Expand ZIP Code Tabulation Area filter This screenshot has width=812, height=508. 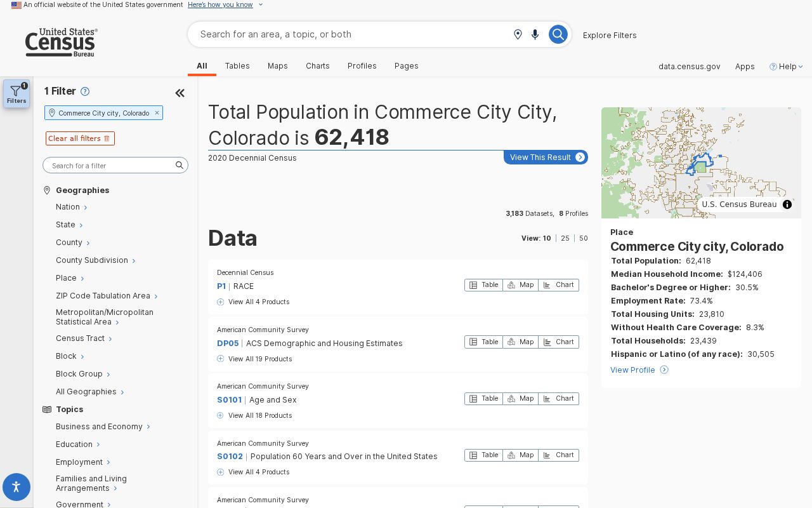(107, 296)
